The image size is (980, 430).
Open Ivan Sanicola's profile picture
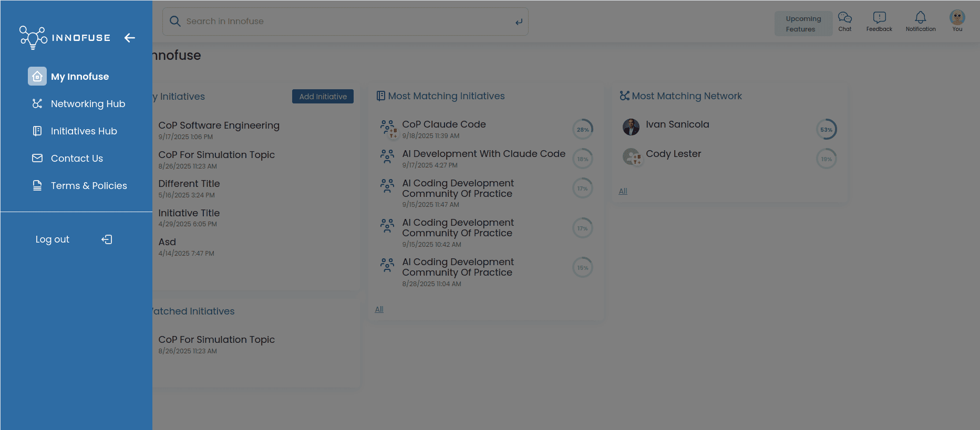pyautogui.click(x=631, y=127)
